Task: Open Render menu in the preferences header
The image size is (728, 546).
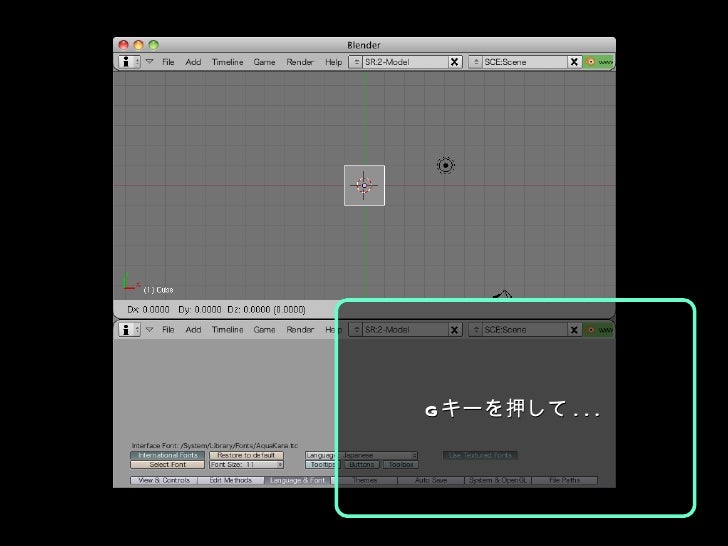Action: point(300,330)
